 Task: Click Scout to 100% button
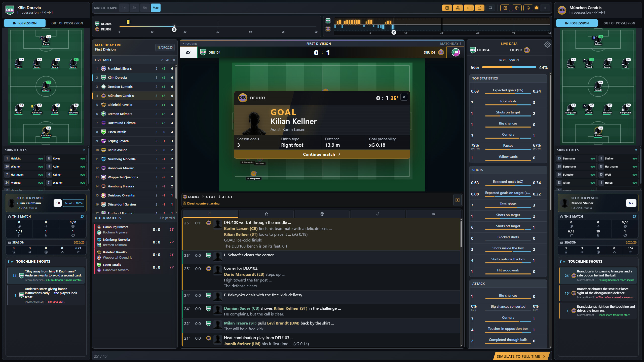coord(73,203)
